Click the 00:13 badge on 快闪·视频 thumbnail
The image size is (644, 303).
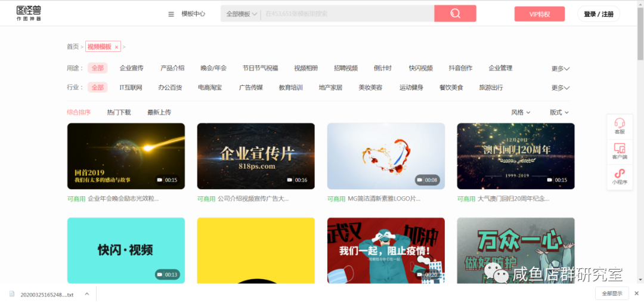167,275
